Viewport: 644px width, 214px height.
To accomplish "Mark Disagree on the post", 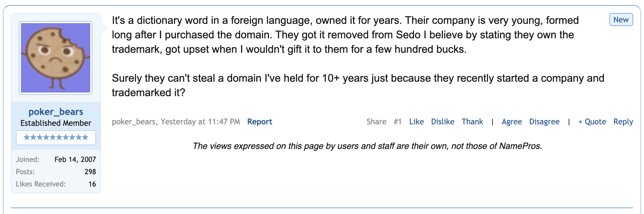I will tap(544, 122).
